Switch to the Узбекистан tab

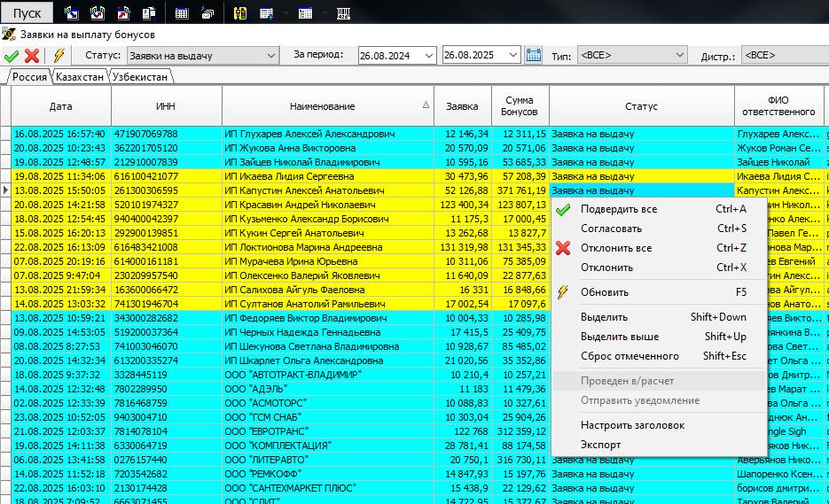[140, 76]
